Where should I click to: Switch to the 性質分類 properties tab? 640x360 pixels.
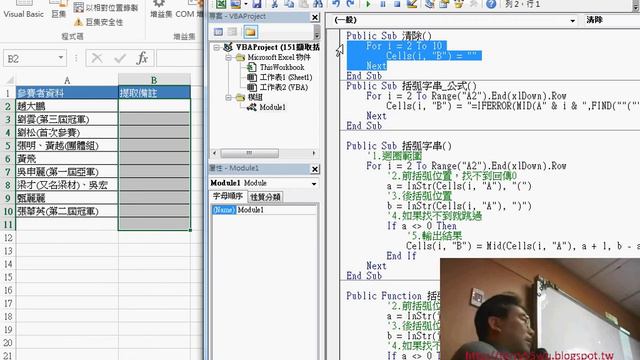pos(265,197)
